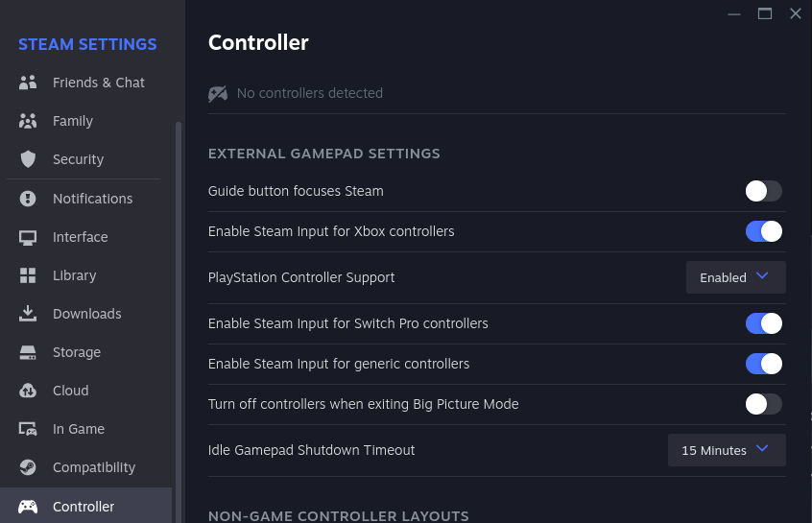Go to Controller settings tab

[84, 507]
